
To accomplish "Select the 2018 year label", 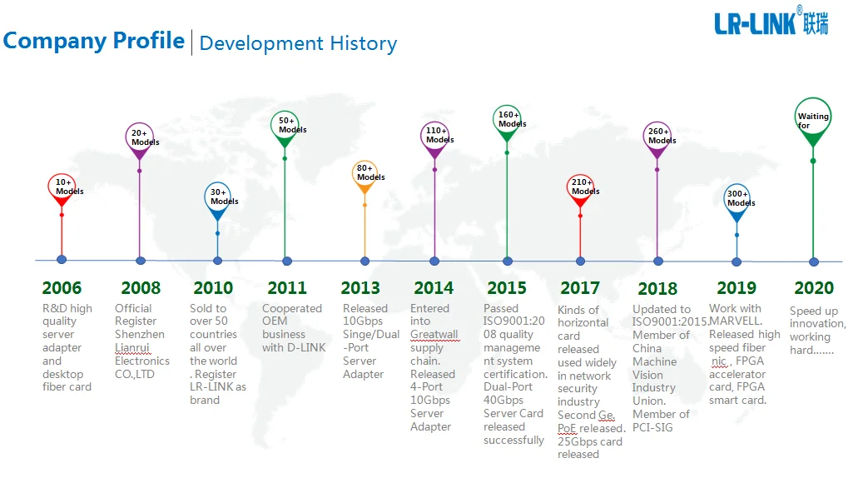I will pos(657,289).
